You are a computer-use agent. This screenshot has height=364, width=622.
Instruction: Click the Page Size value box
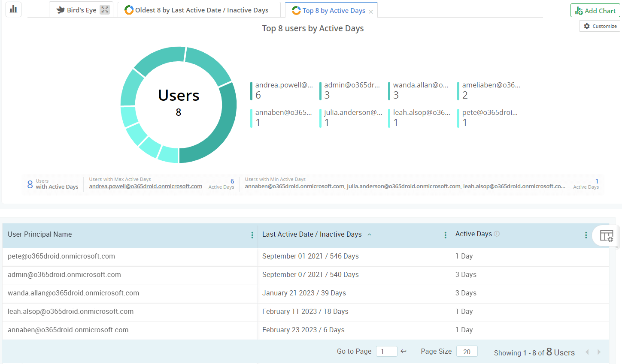click(467, 351)
